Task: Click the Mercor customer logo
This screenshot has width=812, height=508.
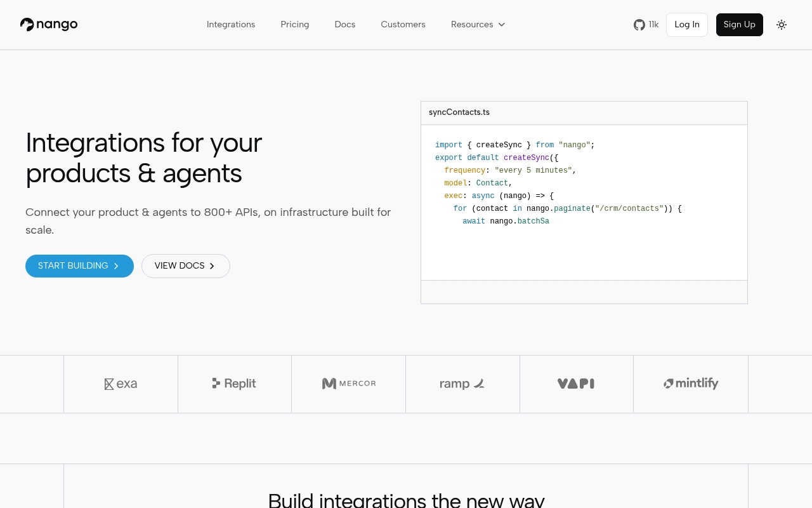Action: 349,384
